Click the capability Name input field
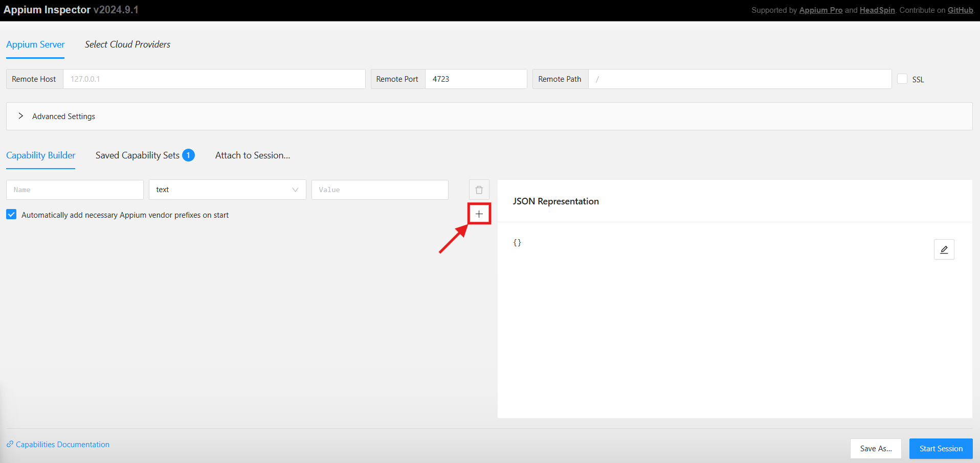The height and width of the screenshot is (463, 980). point(75,190)
